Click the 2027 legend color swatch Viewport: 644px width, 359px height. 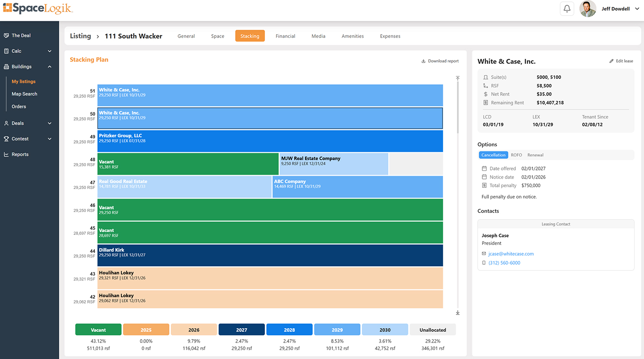[x=242, y=330]
